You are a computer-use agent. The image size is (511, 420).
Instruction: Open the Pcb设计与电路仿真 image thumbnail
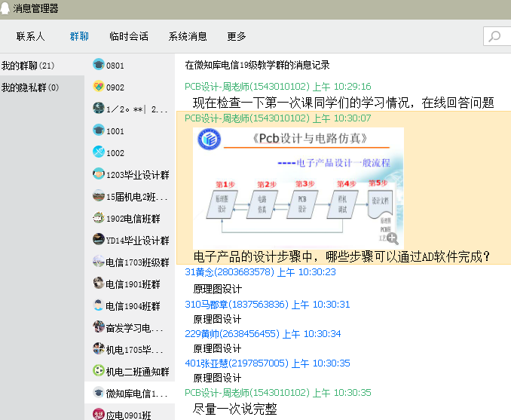[x=299, y=187]
